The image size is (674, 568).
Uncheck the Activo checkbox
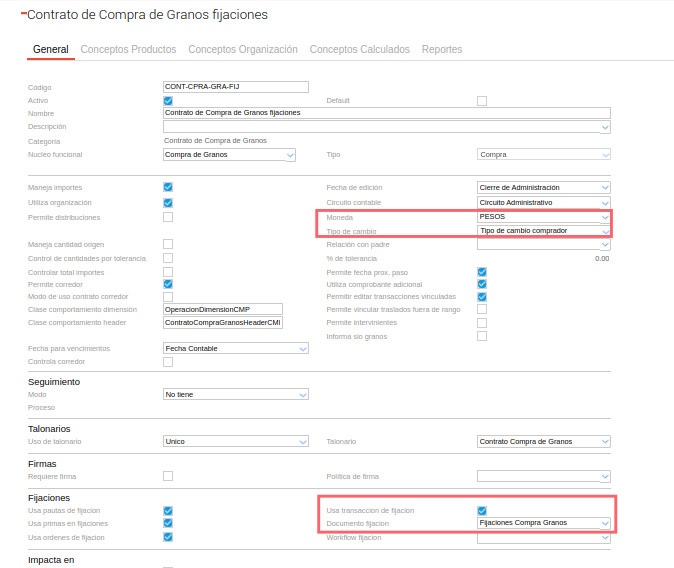click(x=168, y=101)
